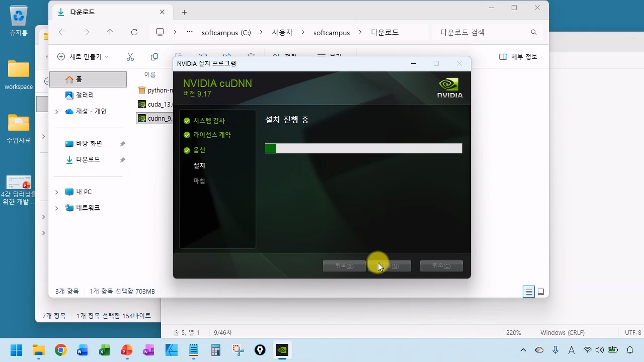
Task: Open Word from taskbar
Action: pos(82,350)
